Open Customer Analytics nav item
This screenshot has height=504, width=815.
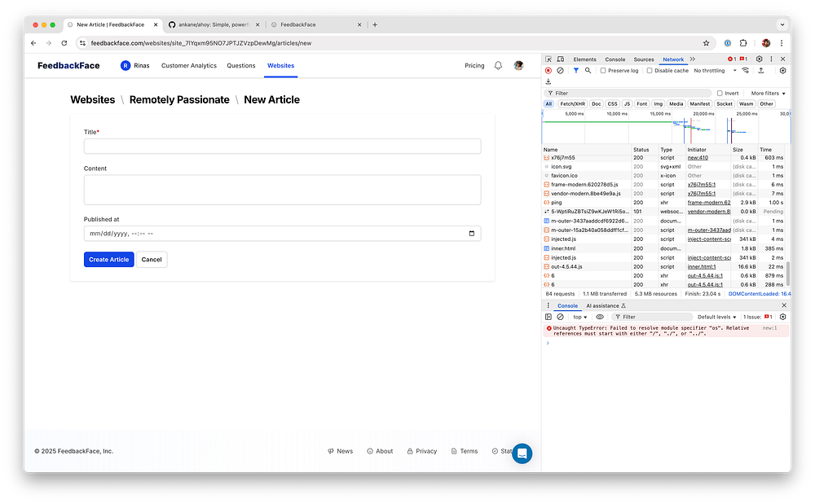pos(189,65)
